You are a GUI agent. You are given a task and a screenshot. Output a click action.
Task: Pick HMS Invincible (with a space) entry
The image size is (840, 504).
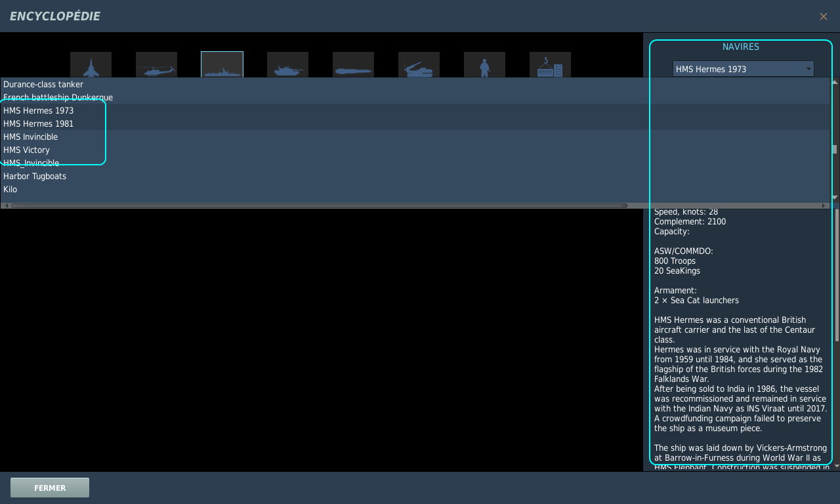pyautogui.click(x=415, y=136)
